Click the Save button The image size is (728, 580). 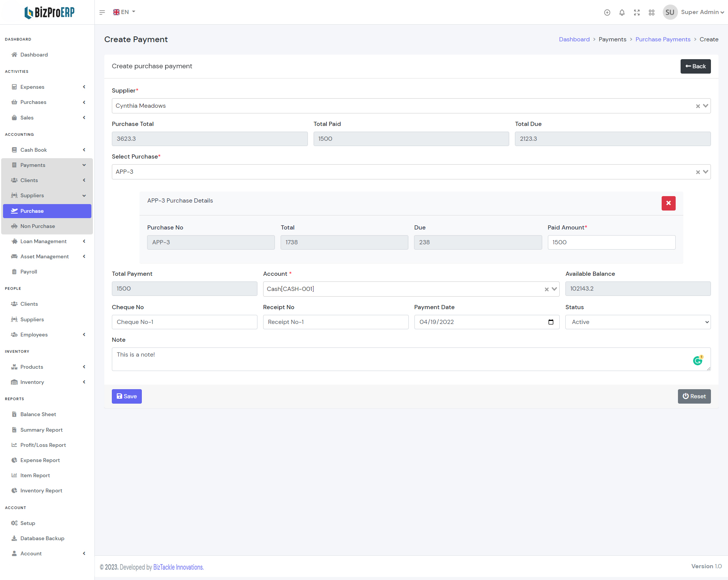click(x=127, y=396)
